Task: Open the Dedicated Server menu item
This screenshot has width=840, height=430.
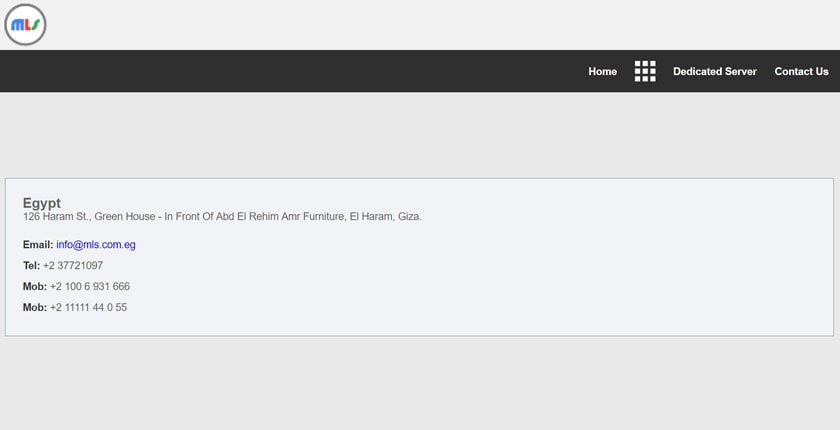Action: [x=715, y=71]
